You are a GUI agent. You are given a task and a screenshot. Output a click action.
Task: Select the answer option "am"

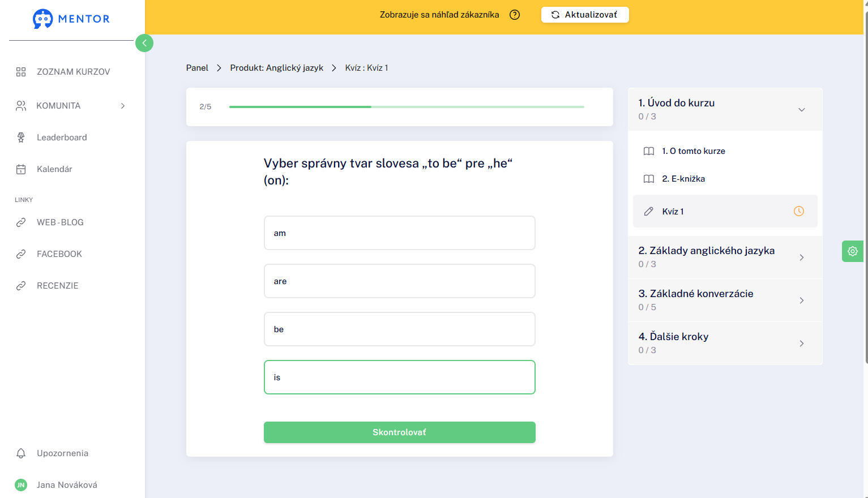pos(400,233)
